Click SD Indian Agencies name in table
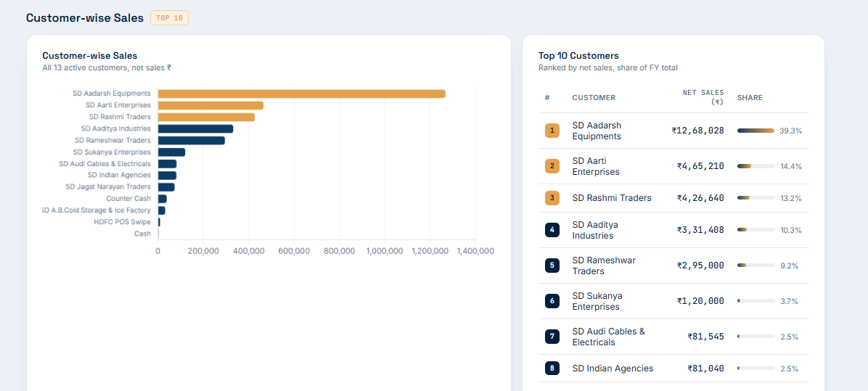This screenshot has height=391, width=868. (x=613, y=369)
